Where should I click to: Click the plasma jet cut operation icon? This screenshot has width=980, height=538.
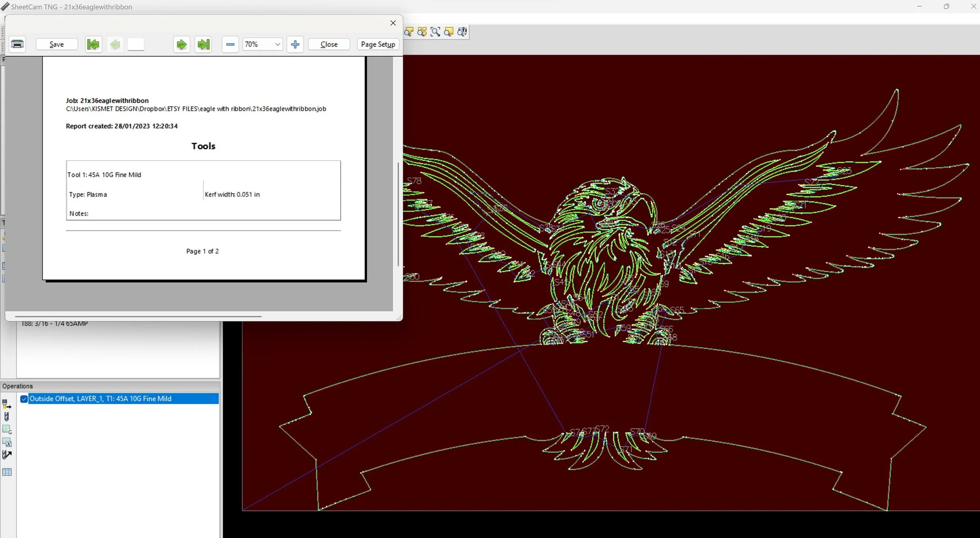[x=7, y=404]
